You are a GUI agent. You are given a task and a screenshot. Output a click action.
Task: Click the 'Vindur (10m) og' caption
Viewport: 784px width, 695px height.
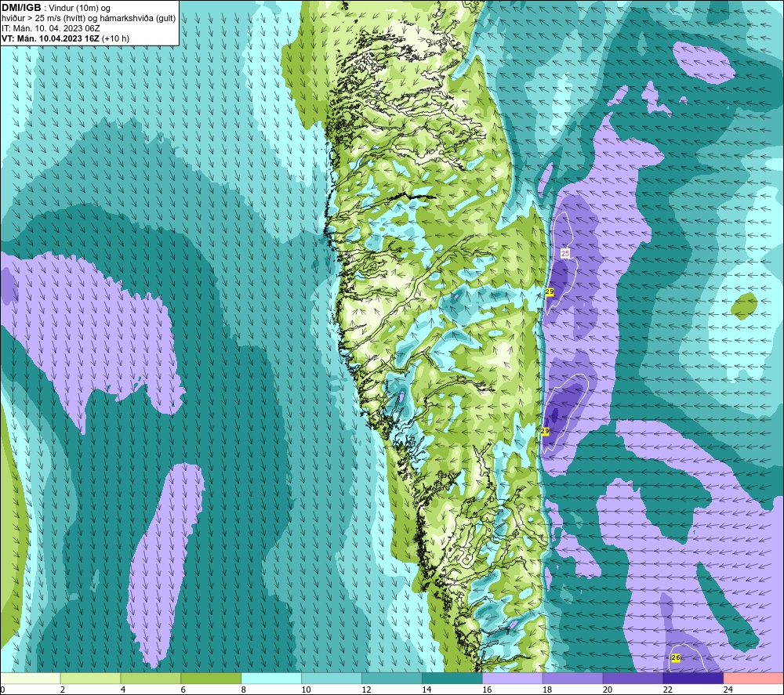[x=79, y=9]
